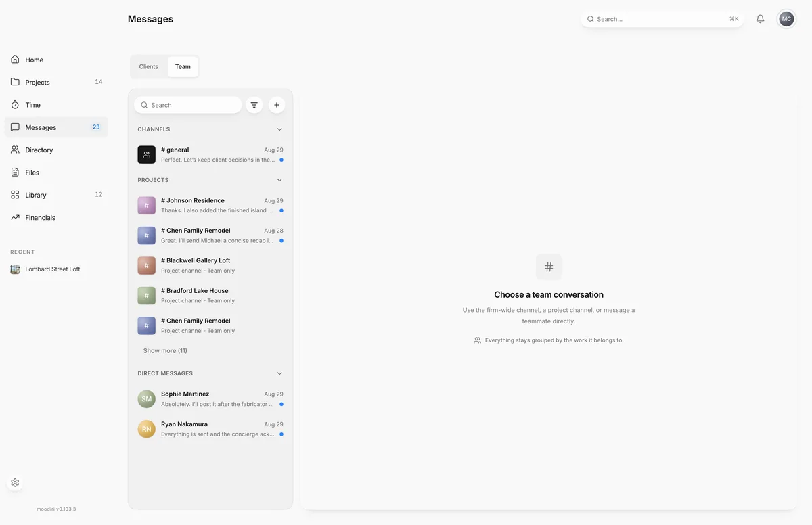Focus the global Search field at top
This screenshot has height=525, width=812.
pyautogui.click(x=662, y=19)
